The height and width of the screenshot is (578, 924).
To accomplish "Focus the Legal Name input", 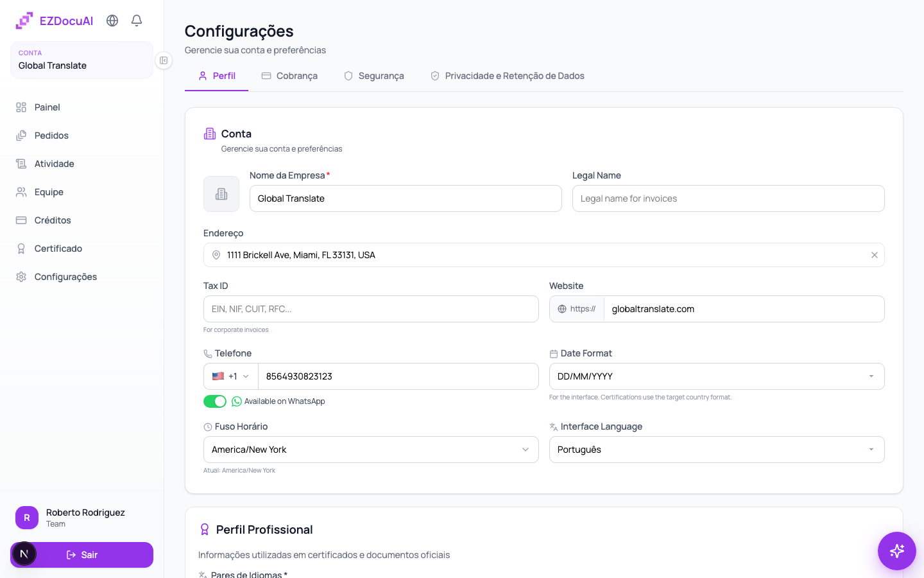I will 728,198.
